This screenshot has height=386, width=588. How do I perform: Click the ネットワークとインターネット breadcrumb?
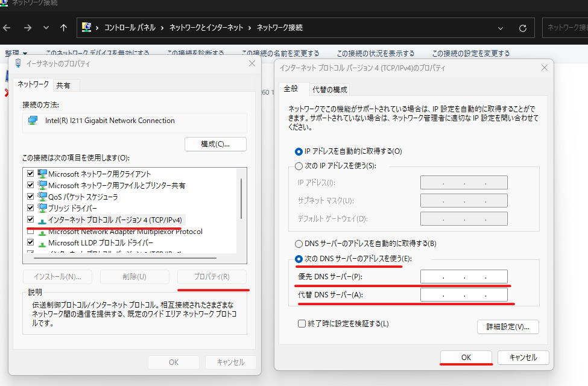(x=206, y=27)
